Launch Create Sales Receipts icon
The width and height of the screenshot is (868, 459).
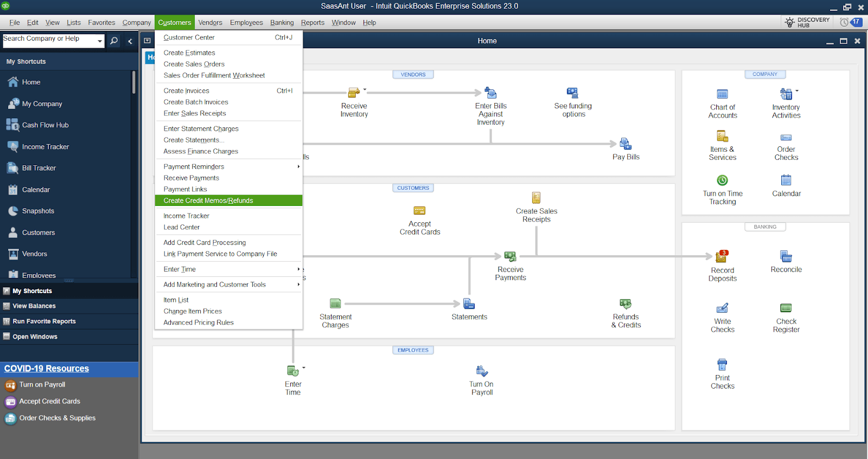click(x=536, y=197)
